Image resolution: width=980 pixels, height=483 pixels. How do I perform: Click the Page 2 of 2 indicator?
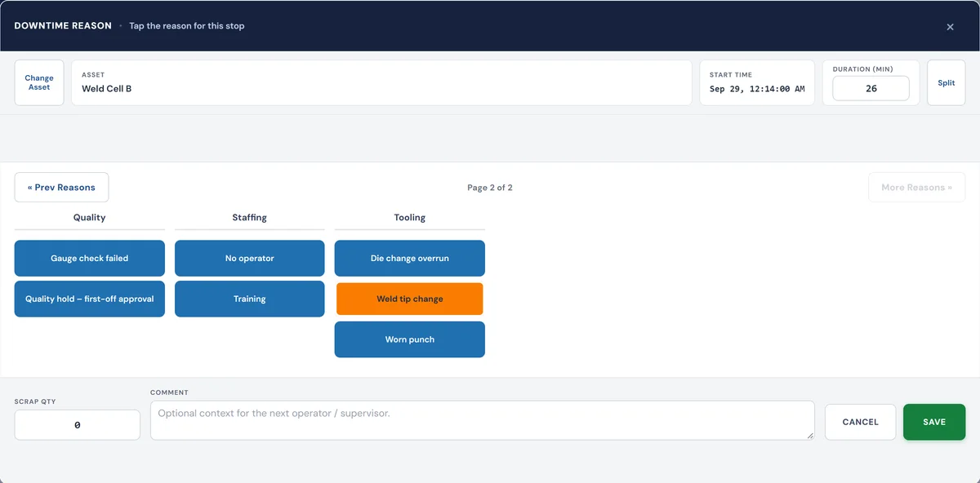coord(490,188)
